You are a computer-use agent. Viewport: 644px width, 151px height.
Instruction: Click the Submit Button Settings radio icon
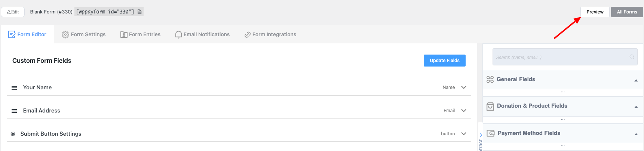[x=13, y=134]
